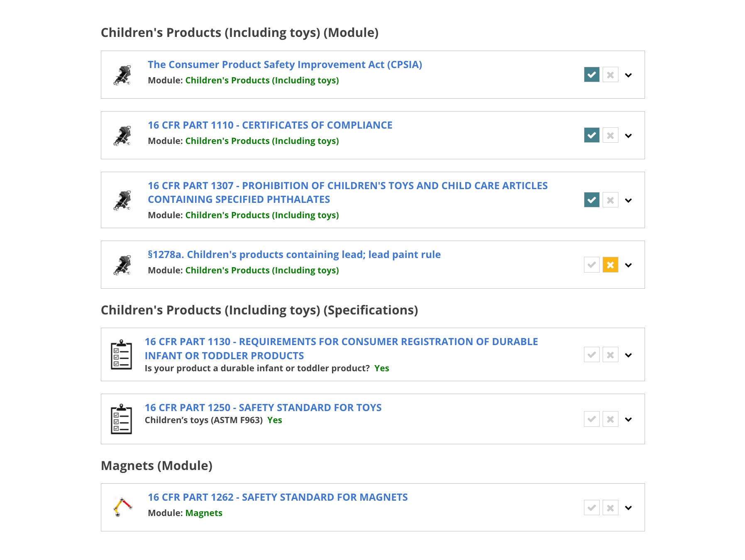Click magnet sticks icon beside Part 1262
The width and height of the screenshot is (745, 560).
tap(122, 507)
